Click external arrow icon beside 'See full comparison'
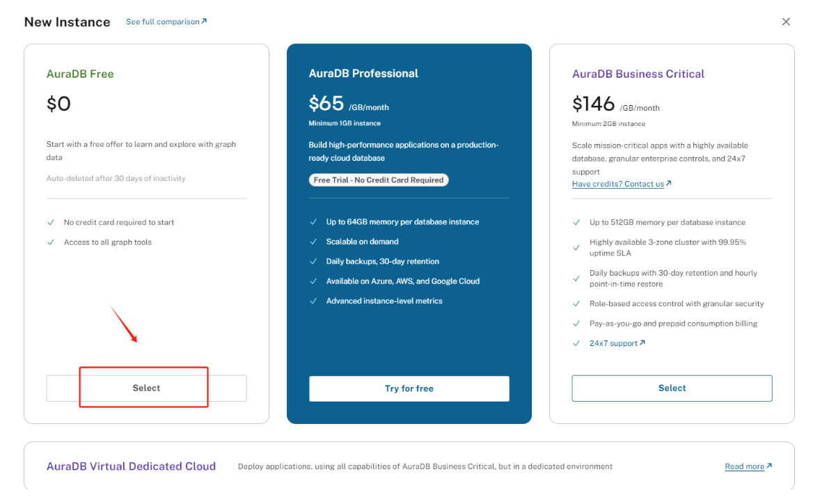This screenshot has width=820, height=504. [204, 22]
